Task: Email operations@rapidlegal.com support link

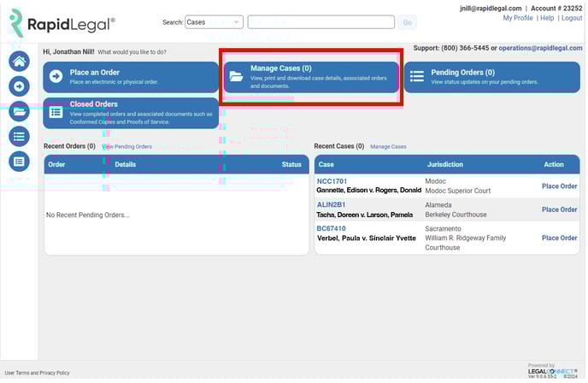Action: pyautogui.click(x=540, y=48)
